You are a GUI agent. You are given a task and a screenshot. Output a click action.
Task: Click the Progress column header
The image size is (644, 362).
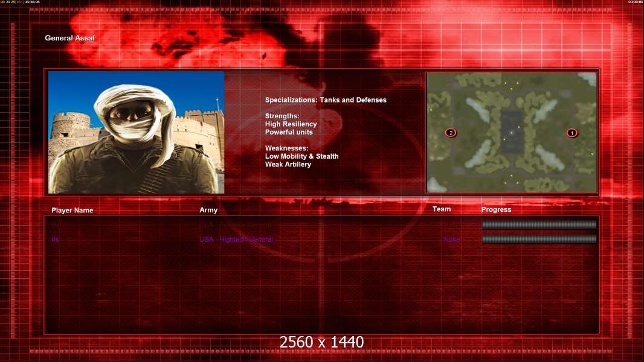(x=496, y=210)
